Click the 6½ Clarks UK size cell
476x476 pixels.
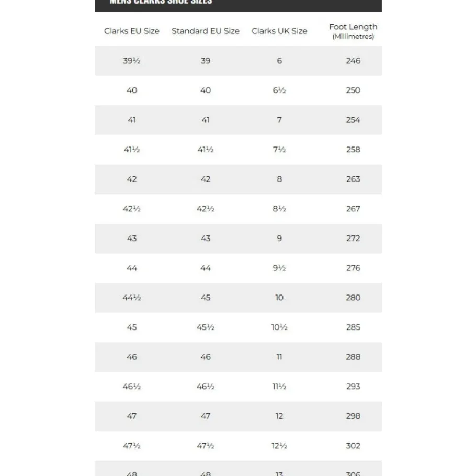[279, 90]
